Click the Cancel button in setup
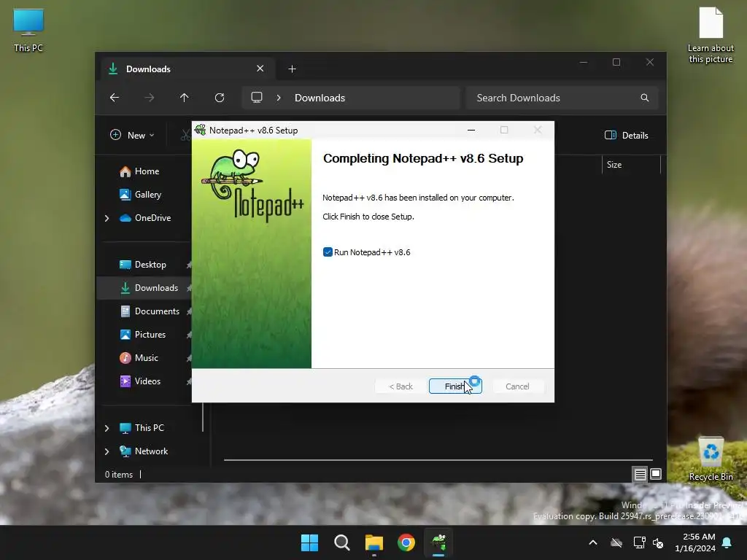The height and width of the screenshot is (560, 747). pos(517,386)
